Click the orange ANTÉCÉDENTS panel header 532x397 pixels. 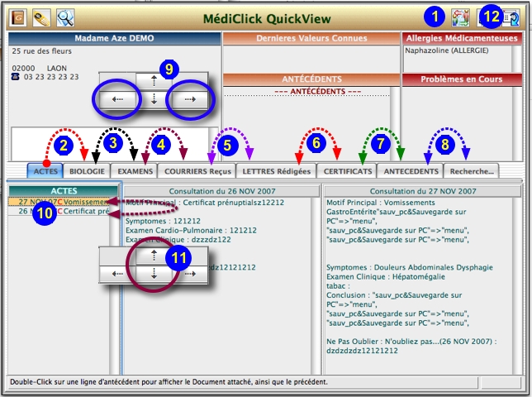311,79
